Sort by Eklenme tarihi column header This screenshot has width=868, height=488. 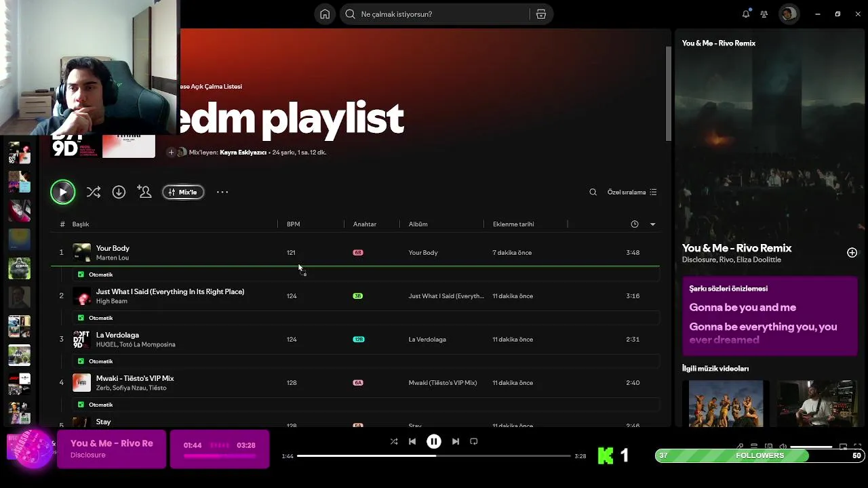[x=513, y=224]
